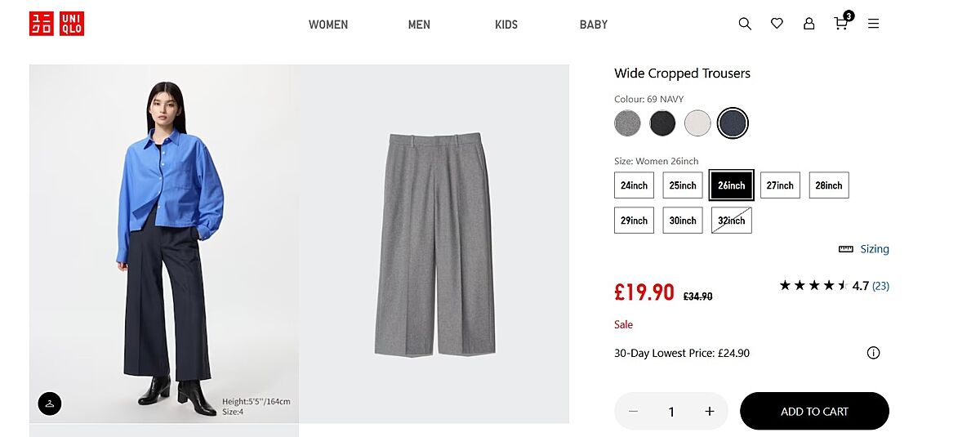Open the wishlist heart icon

pos(777,24)
